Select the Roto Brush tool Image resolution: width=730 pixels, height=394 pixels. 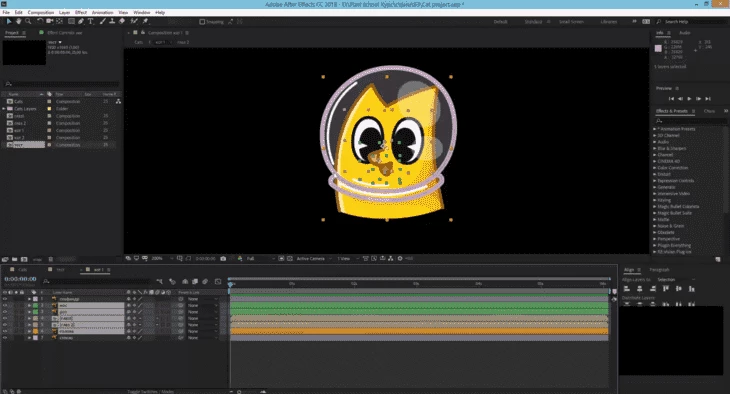pyautogui.click(x=134, y=21)
